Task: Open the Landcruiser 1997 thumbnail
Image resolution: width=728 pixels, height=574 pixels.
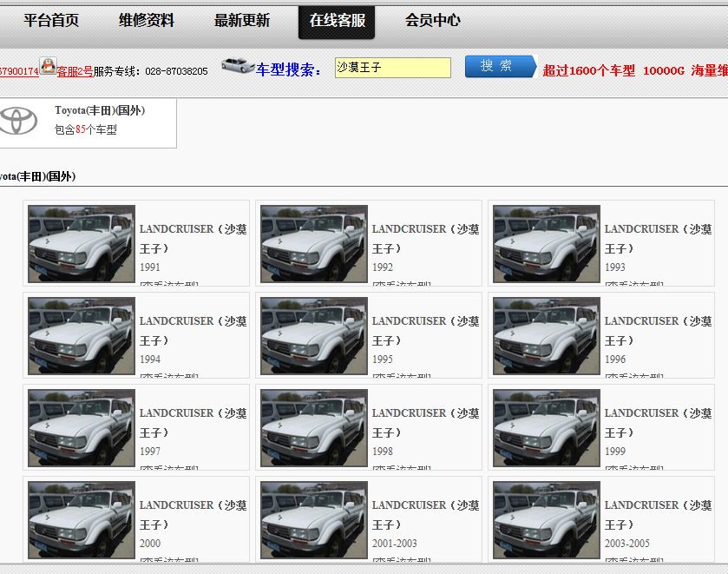Action: click(82, 428)
